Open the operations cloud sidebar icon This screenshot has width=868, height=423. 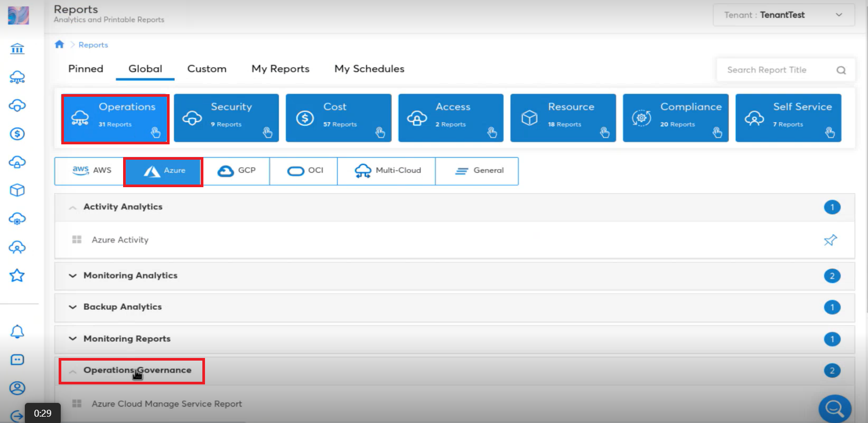pos(17,77)
